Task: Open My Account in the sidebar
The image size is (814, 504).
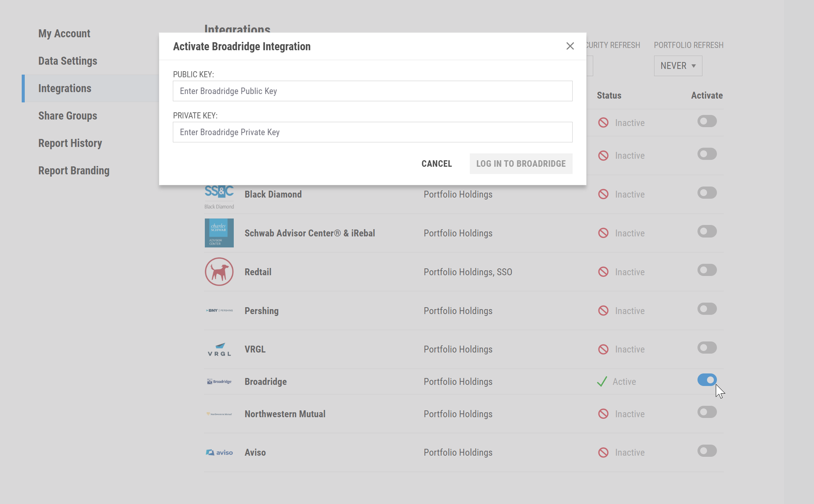Action: coord(64,33)
